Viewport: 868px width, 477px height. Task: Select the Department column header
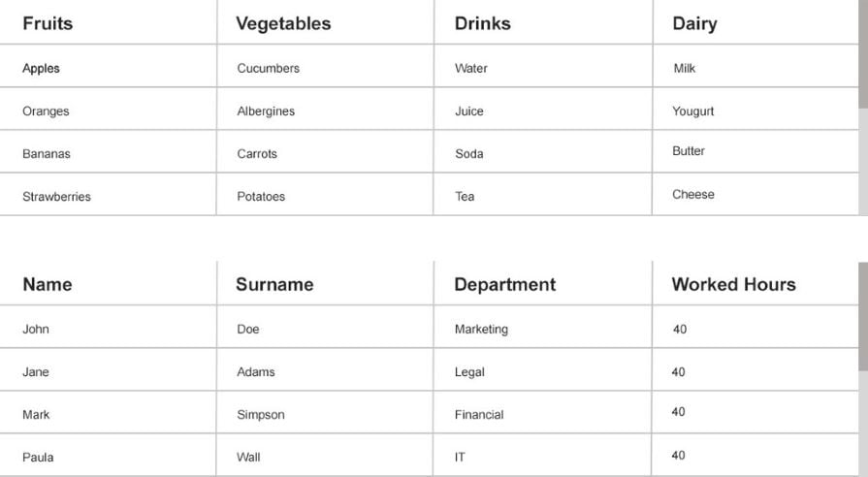coord(504,284)
